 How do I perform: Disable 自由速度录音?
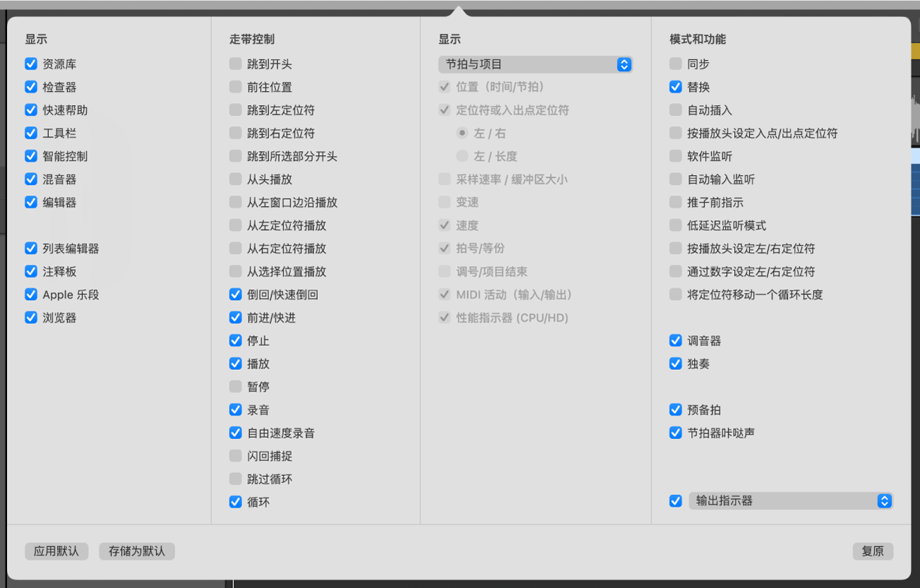tap(235, 433)
